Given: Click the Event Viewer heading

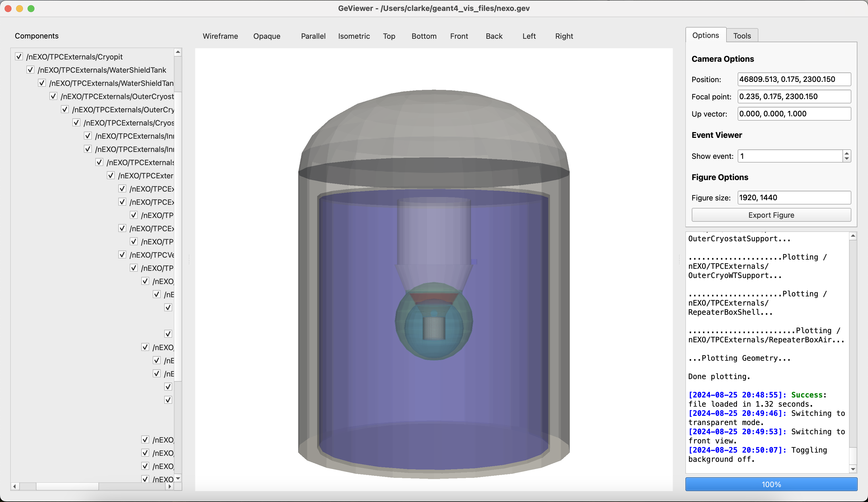Looking at the screenshot, I should [717, 135].
